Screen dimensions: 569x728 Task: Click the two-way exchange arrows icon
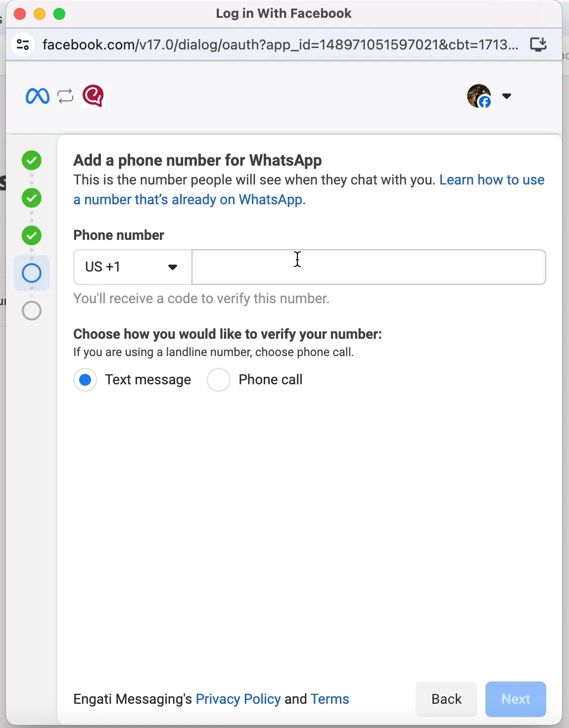[65, 96]
